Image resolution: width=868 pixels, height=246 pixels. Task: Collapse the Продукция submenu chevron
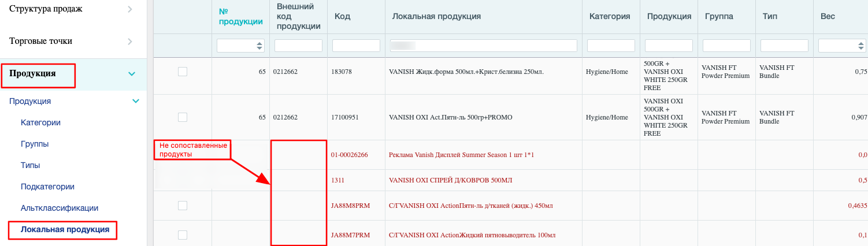136,101
